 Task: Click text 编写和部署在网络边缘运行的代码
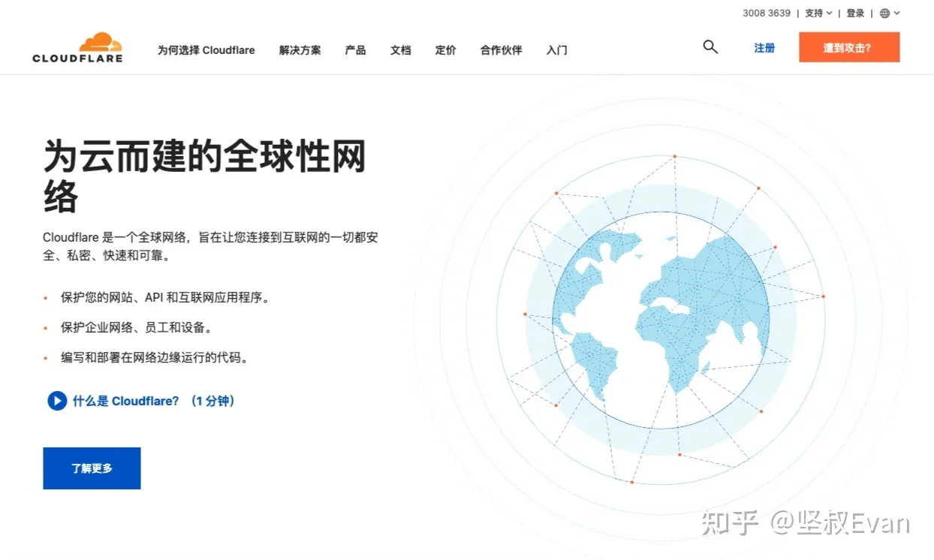coord(154,358)
